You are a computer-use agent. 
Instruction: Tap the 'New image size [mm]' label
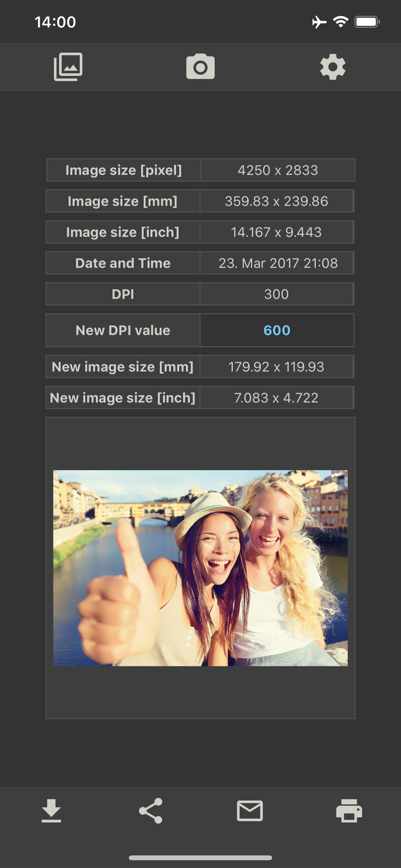click(123, 367)
